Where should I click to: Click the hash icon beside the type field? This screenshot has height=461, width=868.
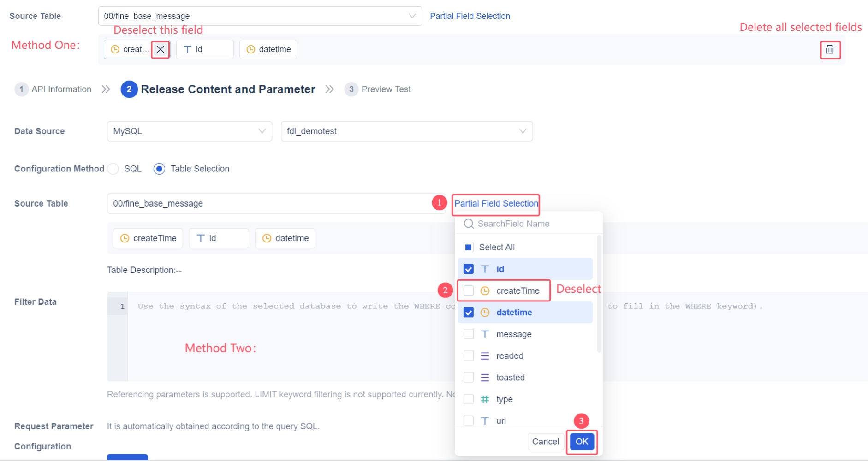pos(485,399)
